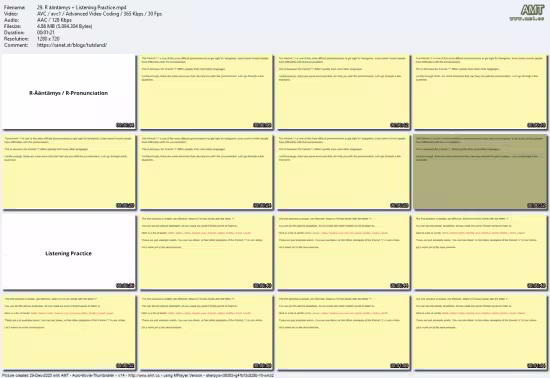This screenshot has width=550, height=378.
Task: Open the "Listening Practice" title thumbnail
Action: 68,252
